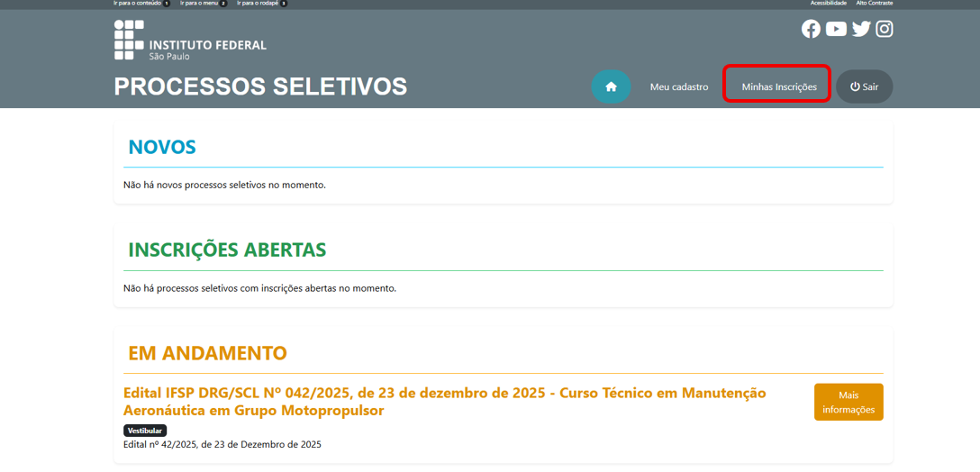Open Meu cadastro menu item
Viewport: 980px width, 472px height.
tap(679, 86)
